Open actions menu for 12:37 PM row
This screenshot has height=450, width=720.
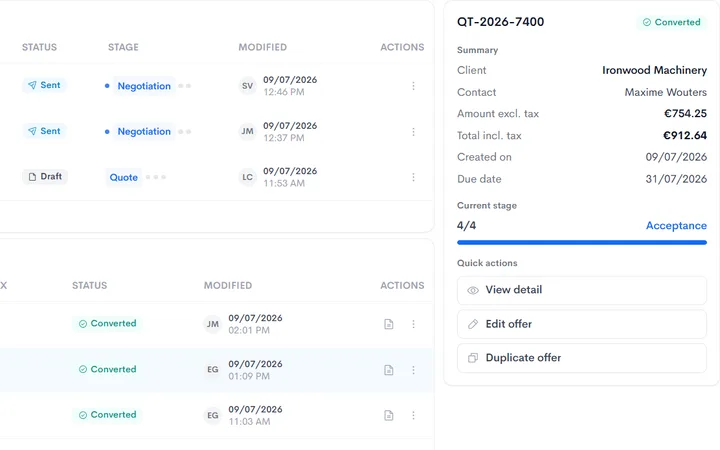pos(413,132)
